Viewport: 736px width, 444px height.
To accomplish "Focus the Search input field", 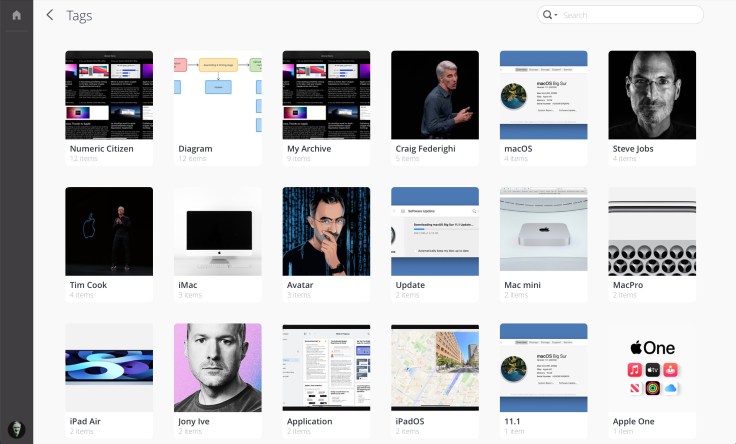I will (x=631, y=15).
